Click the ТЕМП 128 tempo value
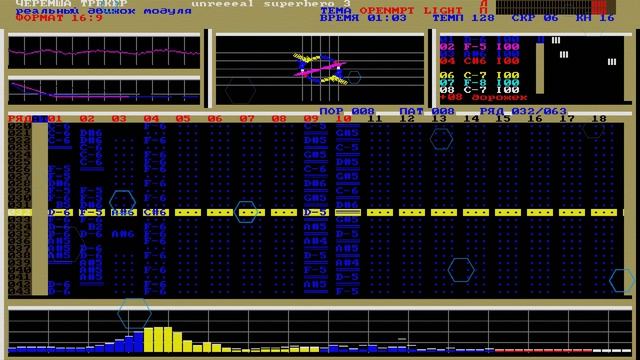This screenshot has height=360, width=640. [463, 18]
